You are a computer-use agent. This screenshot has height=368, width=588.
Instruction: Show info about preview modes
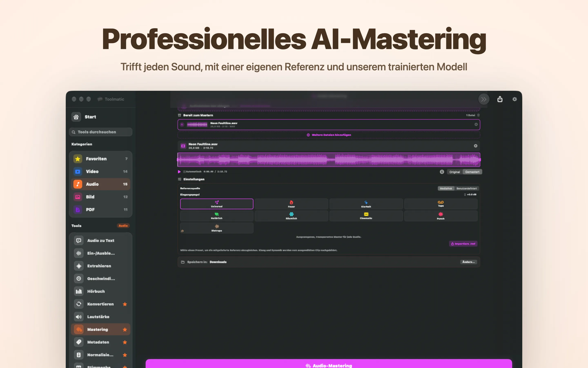pyautogui.click(x=442, y=172)
